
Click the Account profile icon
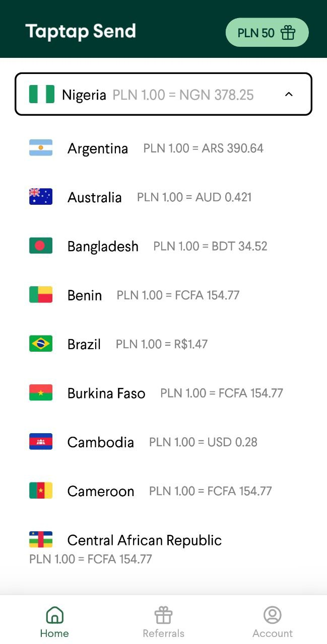(x=273, y=615)
